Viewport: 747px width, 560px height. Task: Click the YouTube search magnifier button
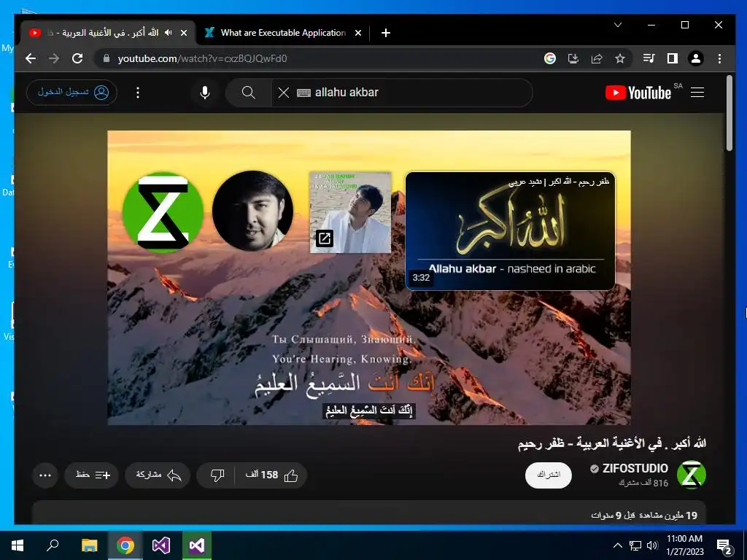(249, 93)
